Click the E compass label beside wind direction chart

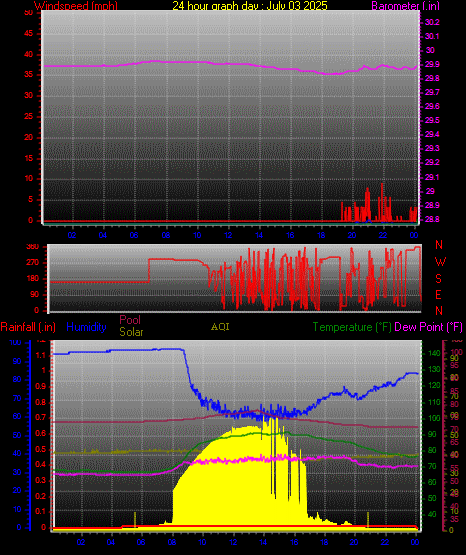pos(438,294)
